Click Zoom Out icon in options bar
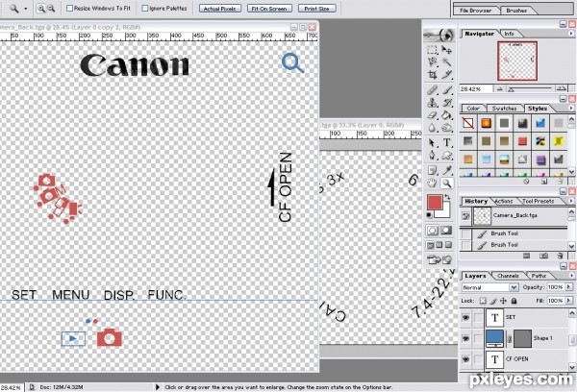 coord(51,8)
